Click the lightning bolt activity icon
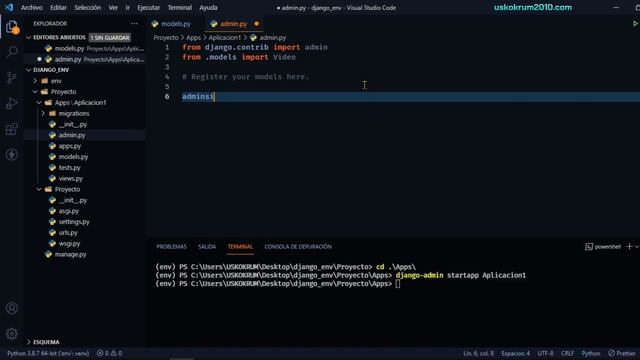The width and height of the screenshot is (640, 360). tap(12, 154)
